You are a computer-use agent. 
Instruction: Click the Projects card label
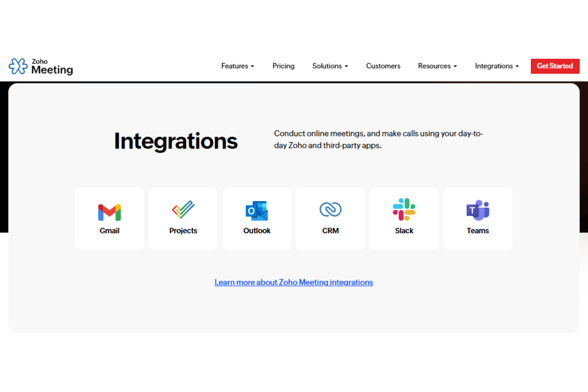[183, 231]
